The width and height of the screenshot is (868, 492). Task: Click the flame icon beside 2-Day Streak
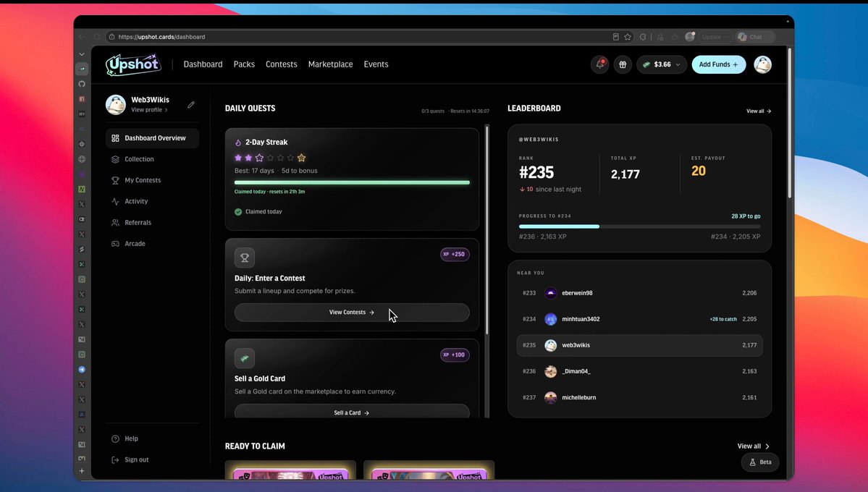pos(238,143)
